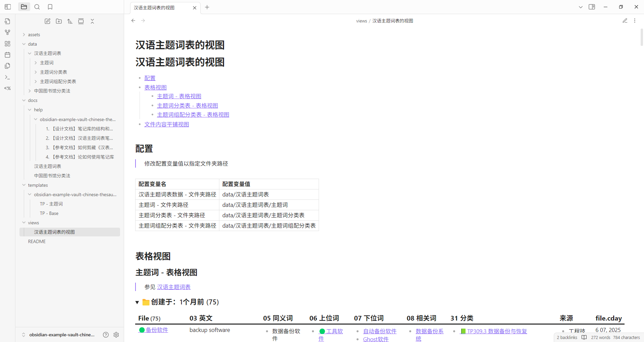Collapse the 创建于：1个月前 group
This screenshot has height=342, width=644.
[x=137, y=302]
